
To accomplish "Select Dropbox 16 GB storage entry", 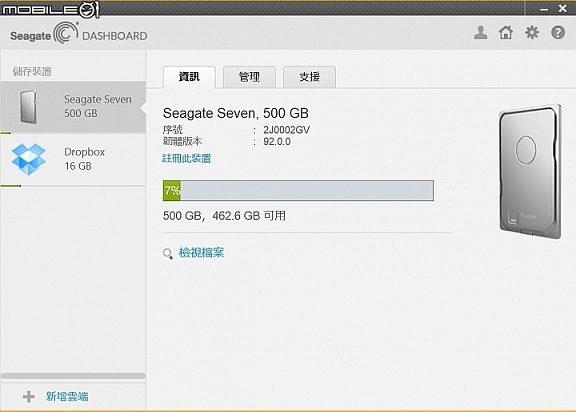I will click(x=73, y=159).
